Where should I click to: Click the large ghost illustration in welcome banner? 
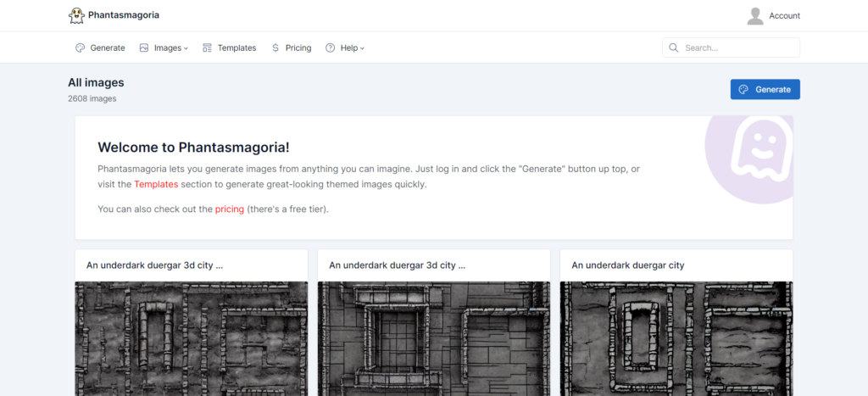pyautogui.click(x=759, y=153)
